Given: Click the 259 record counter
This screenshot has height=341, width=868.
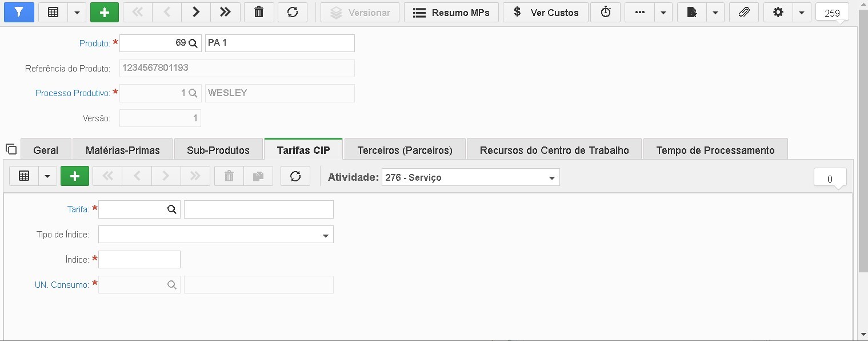Looking at the screenshot, I should (x=832, y=13).
